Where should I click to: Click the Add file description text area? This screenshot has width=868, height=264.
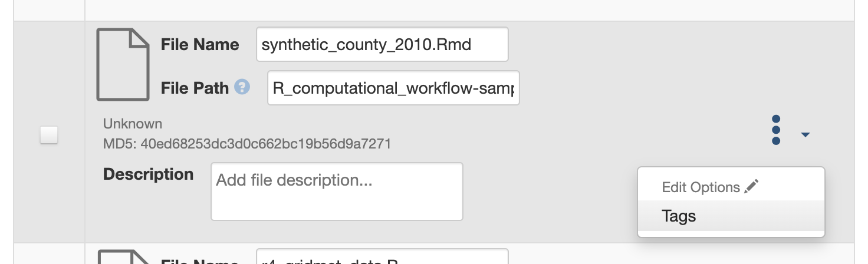[x=337, y=192]
